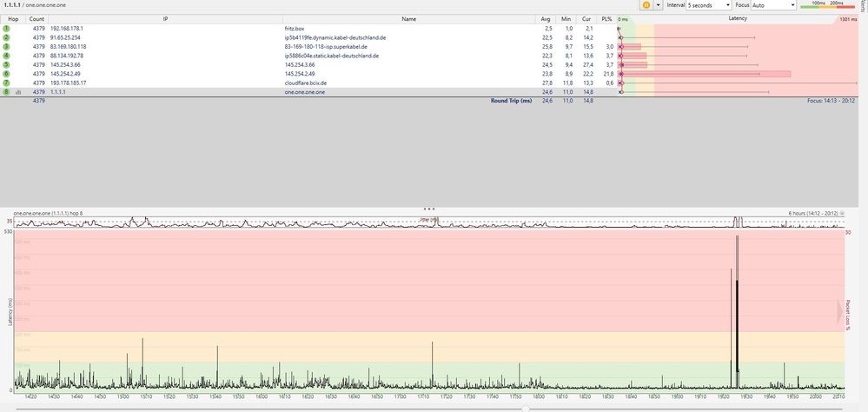Select the green hop 5 circle icon

6,65
